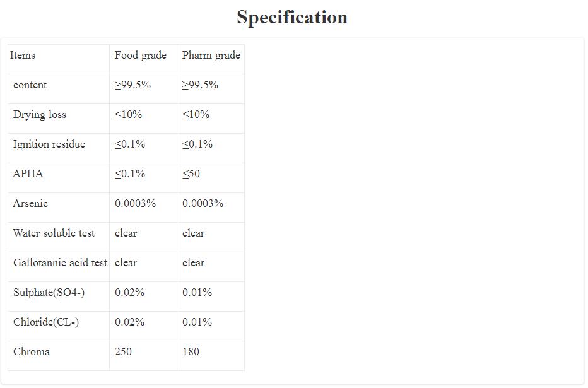This screenshot has height=388, width=588.
Task: Click the Food grade column header
Action: point(141,56)
